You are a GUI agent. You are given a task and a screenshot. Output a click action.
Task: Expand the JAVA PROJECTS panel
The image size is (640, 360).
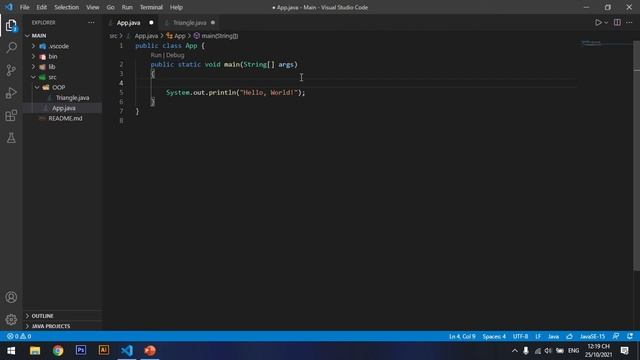point(51,326)
